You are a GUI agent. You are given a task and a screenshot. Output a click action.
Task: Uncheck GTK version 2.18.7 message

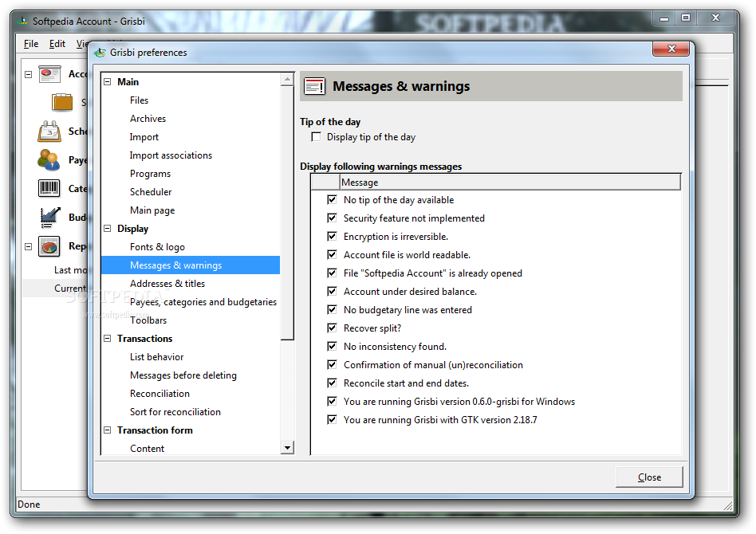pyautogui.click(x=332, y=419)
